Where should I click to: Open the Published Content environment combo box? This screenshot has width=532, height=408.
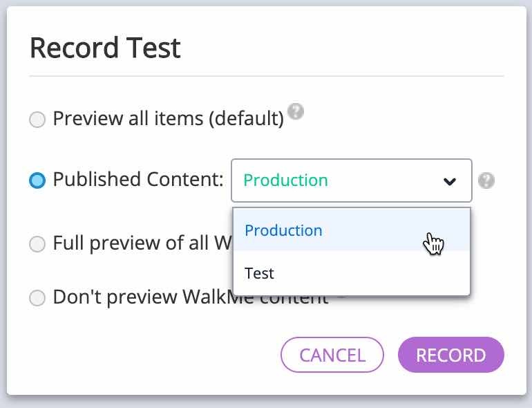(352, 180)
